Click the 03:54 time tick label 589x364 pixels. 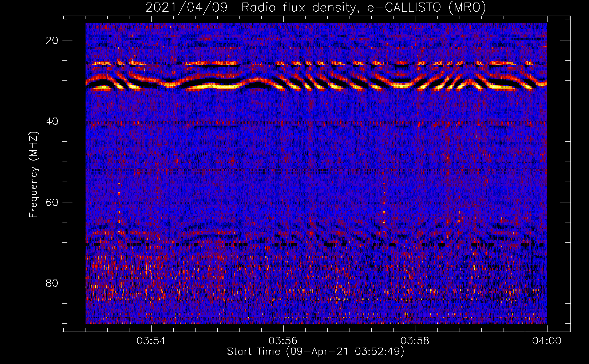tap(151, 341)
